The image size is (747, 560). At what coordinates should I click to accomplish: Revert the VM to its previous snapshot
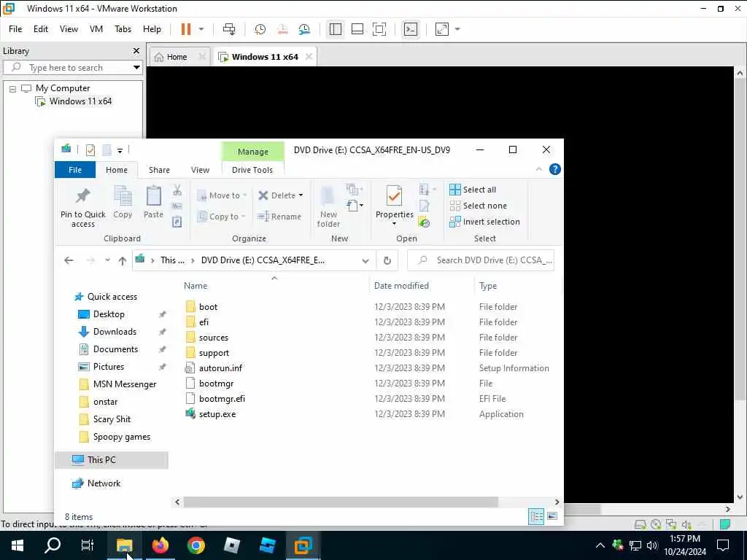282,29
